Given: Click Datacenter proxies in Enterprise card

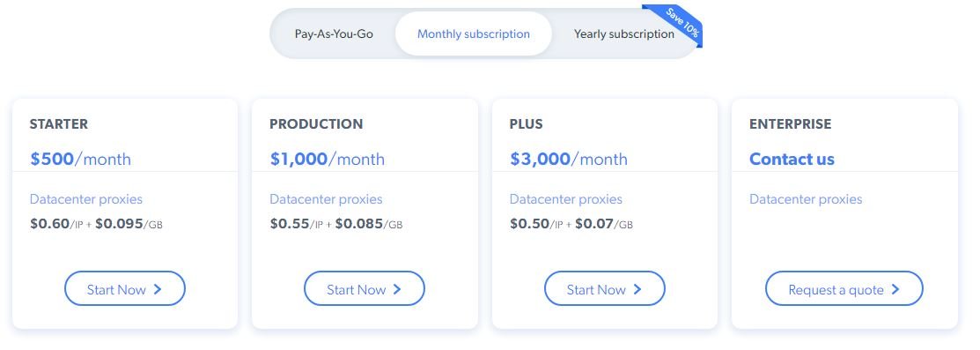Looking at the screenshot, I should point(806,199).
